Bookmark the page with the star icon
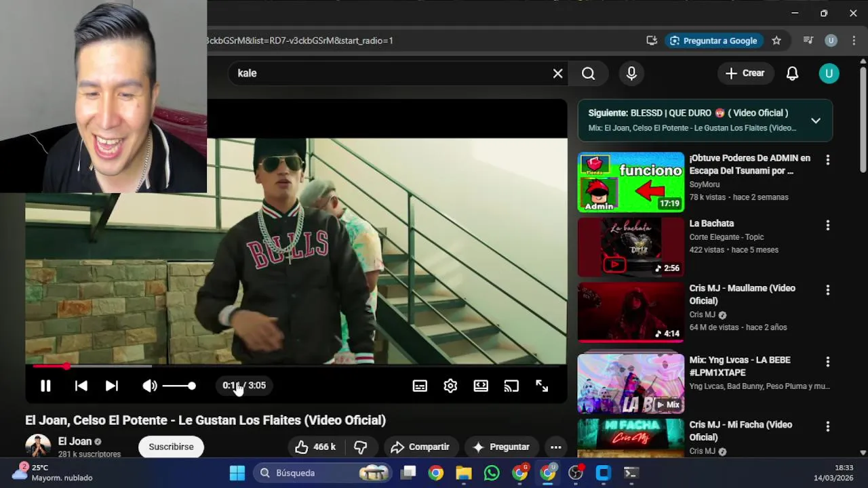868x488 pixels. [x=776, y=41]
